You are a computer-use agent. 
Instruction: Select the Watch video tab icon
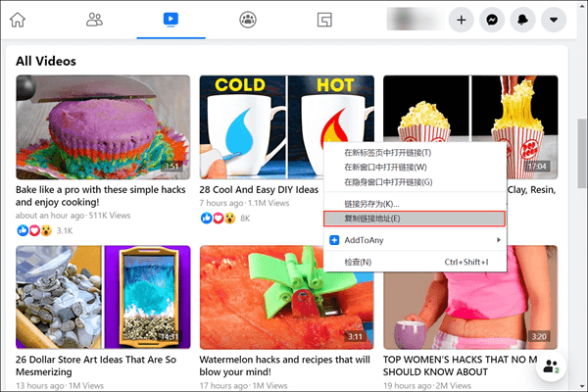(171, 19)
